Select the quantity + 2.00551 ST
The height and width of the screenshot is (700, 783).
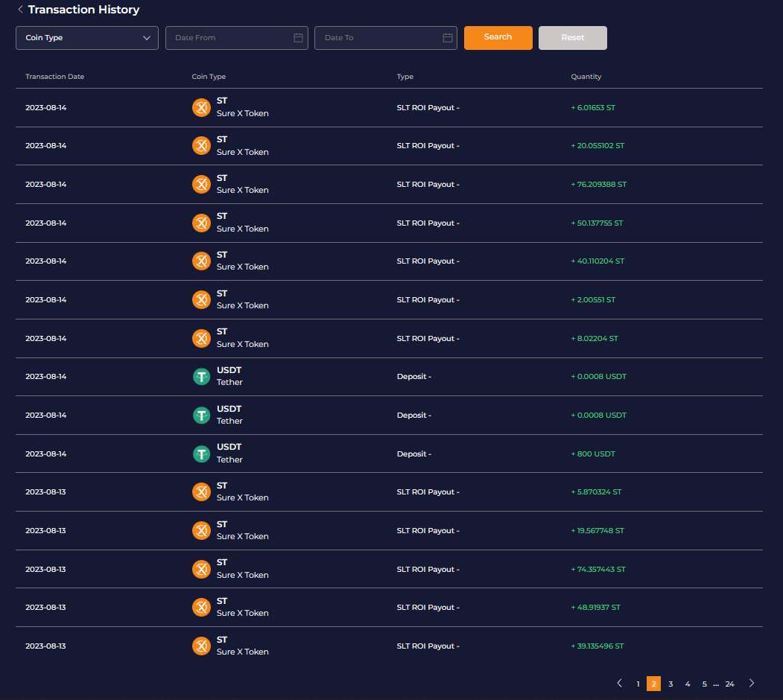(x=593, y=299)
